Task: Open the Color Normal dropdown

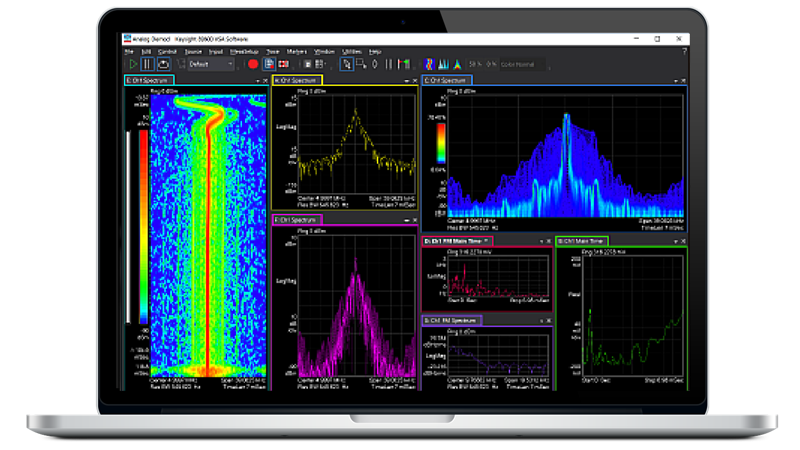Action: tap(522, 64)
